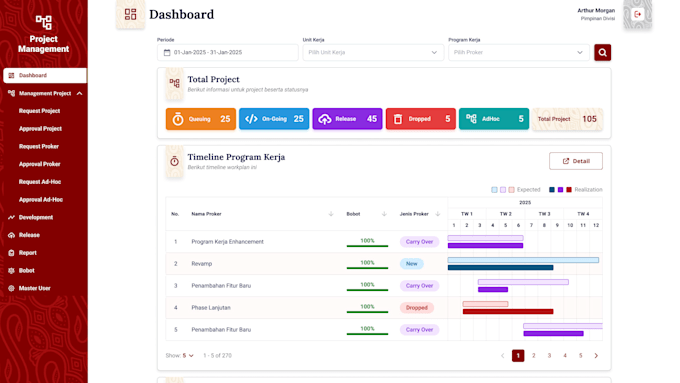Sort by Nama Proker arrow icon
This screenshot has height=383, width=680.
[x=331, y=214]
